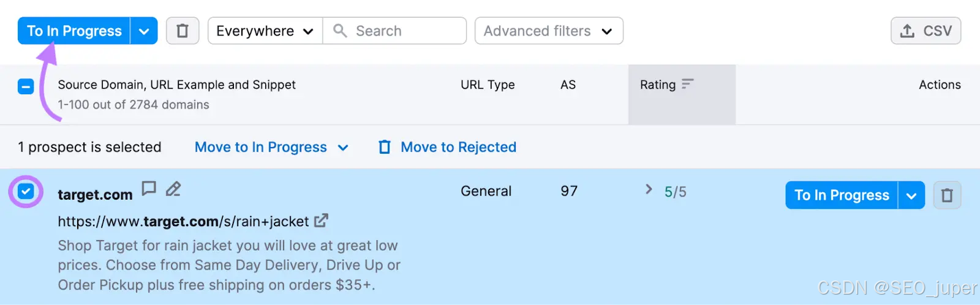The width and height of the screenshot is (980, 305).
Task: Click into the Search input field
Action: [404, 31]
